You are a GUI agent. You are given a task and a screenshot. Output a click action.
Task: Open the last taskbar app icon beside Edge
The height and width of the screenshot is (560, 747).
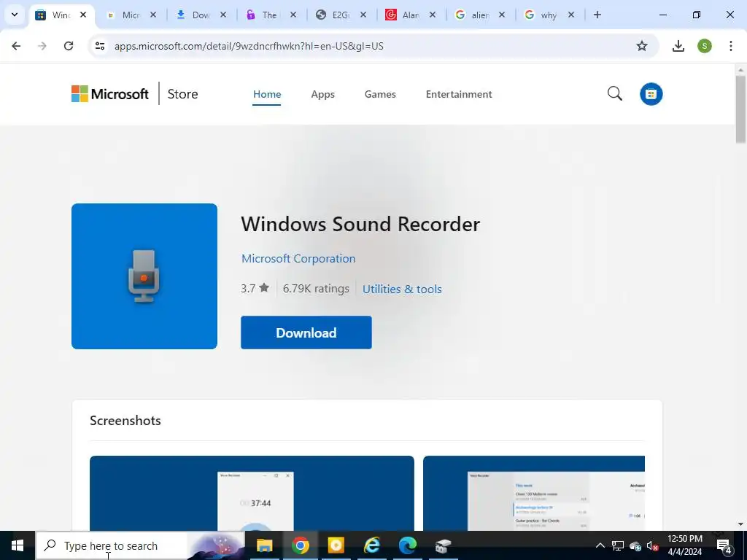(443, 545)
